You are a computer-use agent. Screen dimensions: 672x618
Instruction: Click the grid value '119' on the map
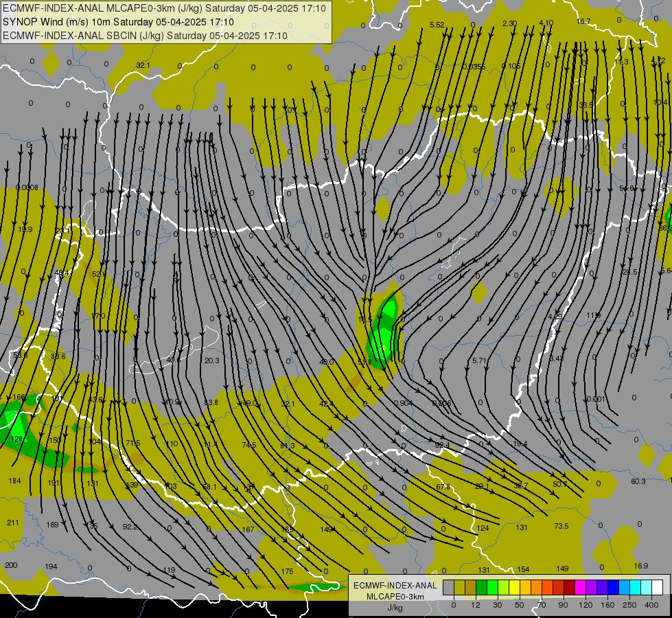tap(170, 570)
